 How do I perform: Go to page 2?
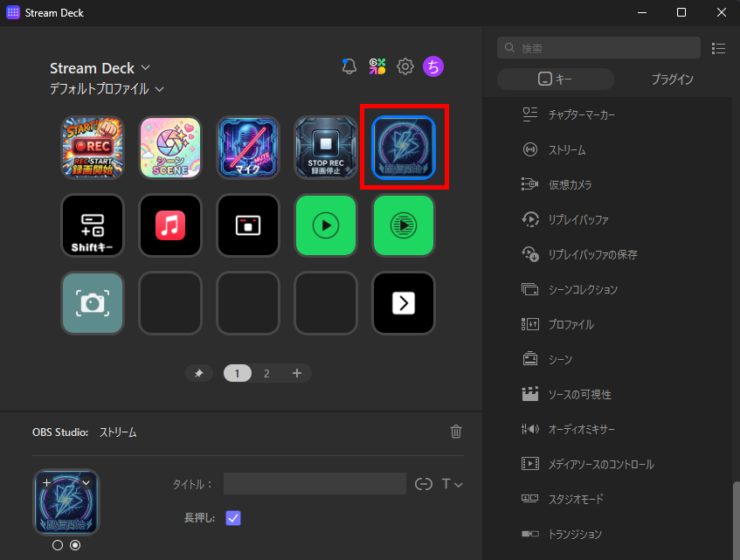[266, 373]
